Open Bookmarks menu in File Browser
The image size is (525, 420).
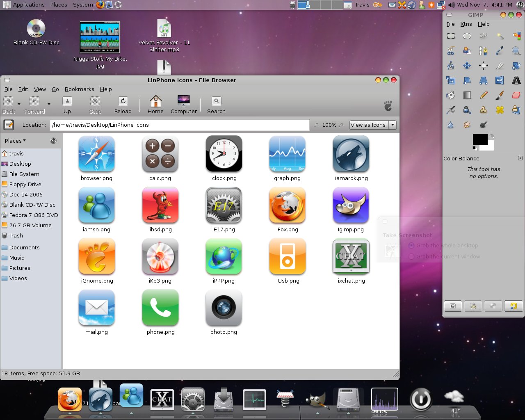79,89
